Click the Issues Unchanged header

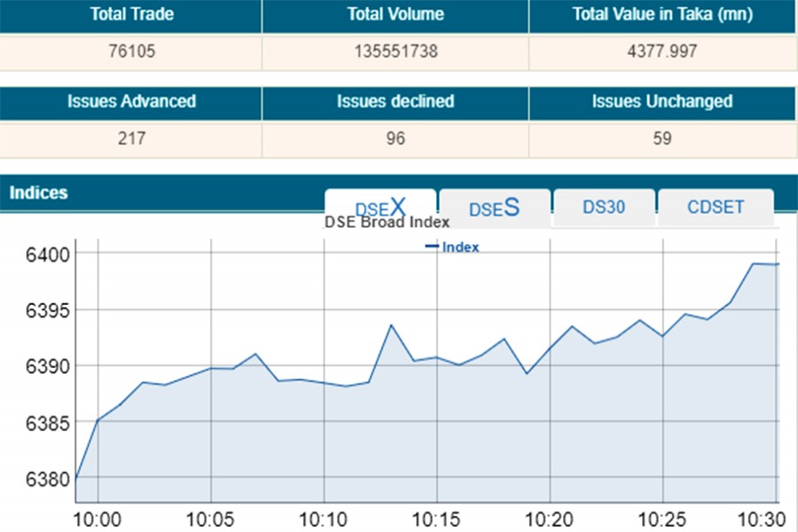pyautogui.click(x=661, y=102)
